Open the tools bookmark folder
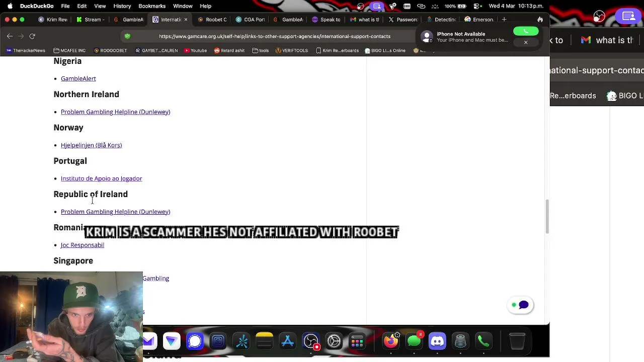Viewport: 644px width, 362px height. tap(260, 50)
